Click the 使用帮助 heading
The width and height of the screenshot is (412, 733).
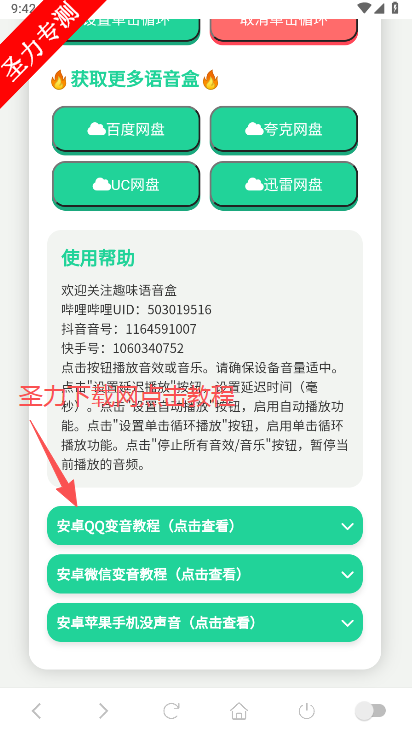pos(98,258)
